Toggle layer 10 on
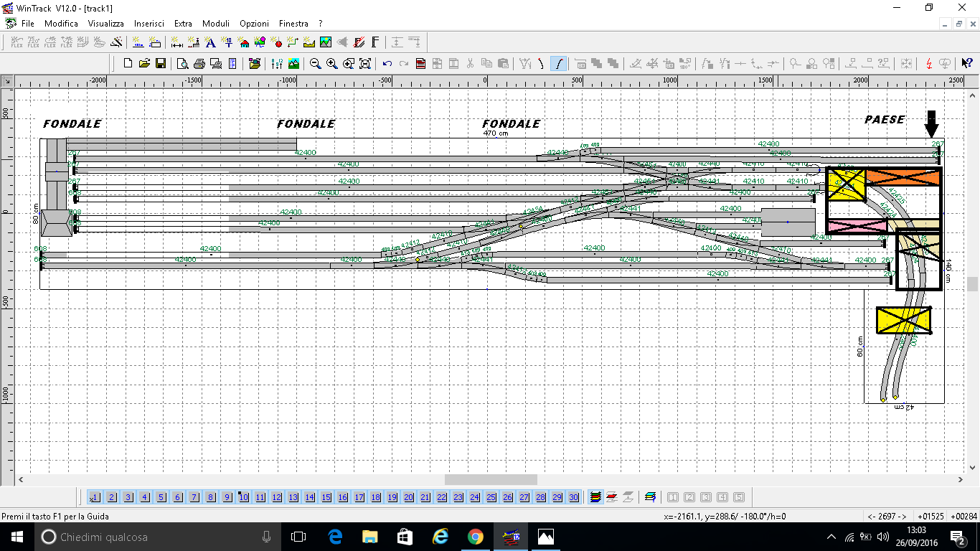Viewport: 980px width, 551px height. click(x=242, y=496)
